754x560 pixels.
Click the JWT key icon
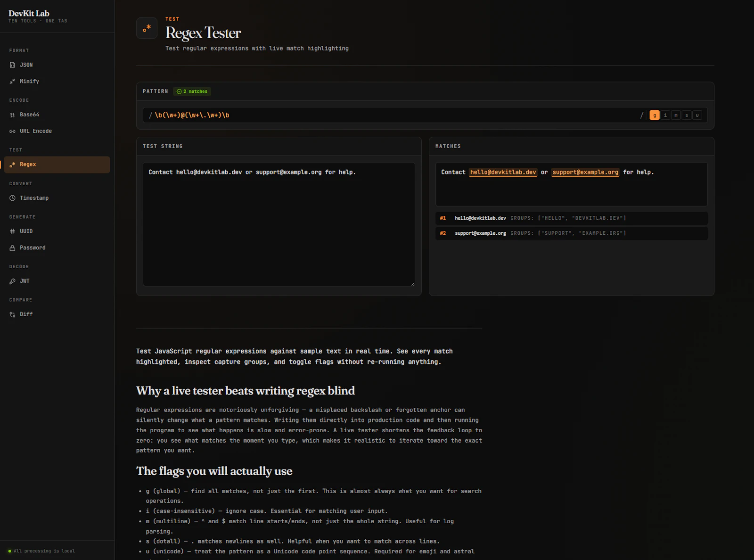[x=12, y=281]
